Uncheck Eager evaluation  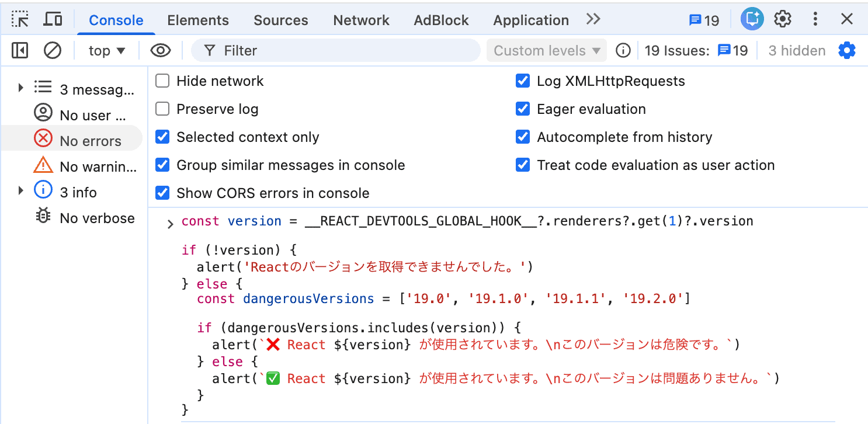pos(522,109)
